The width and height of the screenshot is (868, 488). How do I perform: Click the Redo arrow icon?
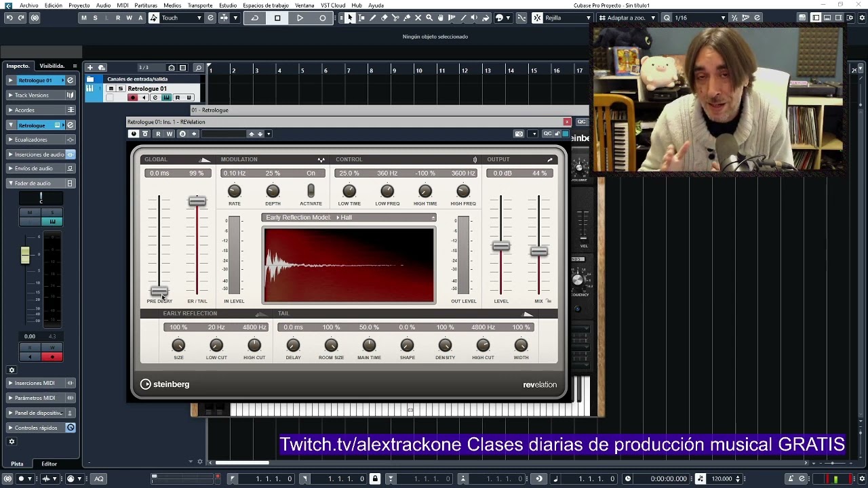21,18
